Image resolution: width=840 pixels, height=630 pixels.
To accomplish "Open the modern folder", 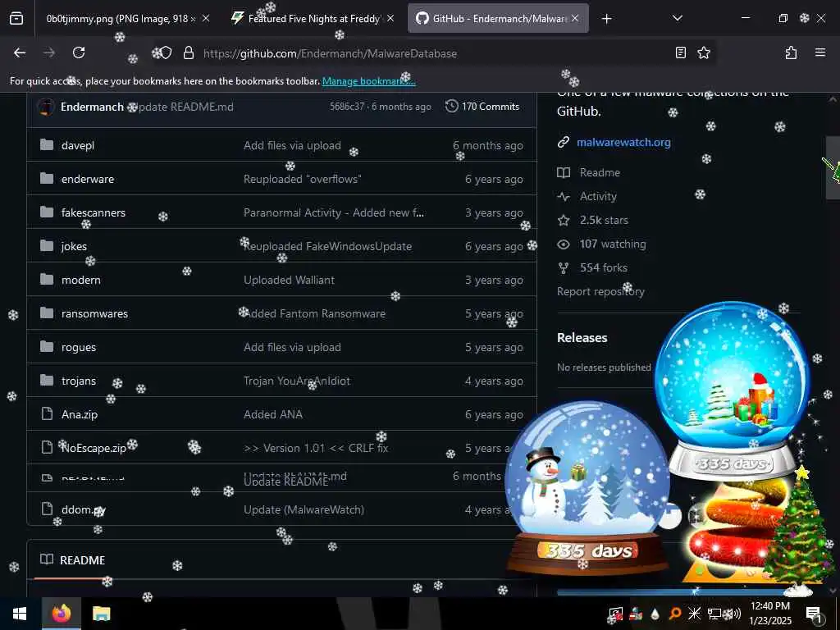I will pyautogui.click(x=81, y=280).
